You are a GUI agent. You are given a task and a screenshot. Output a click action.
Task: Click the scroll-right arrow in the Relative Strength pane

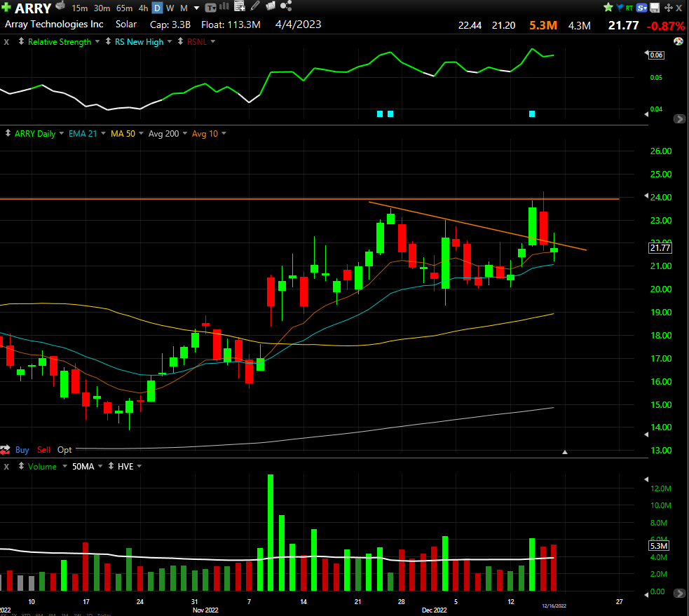point(679,118)
